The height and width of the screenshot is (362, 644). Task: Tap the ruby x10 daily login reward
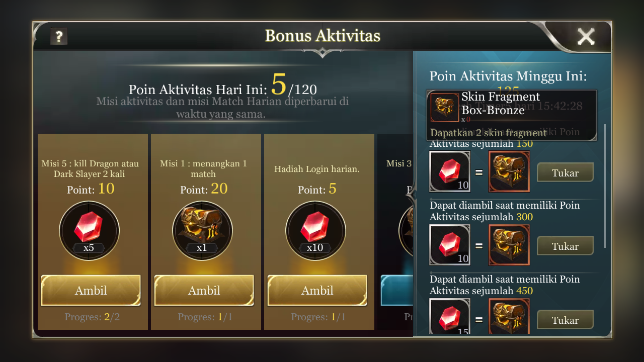pos(315,231)
